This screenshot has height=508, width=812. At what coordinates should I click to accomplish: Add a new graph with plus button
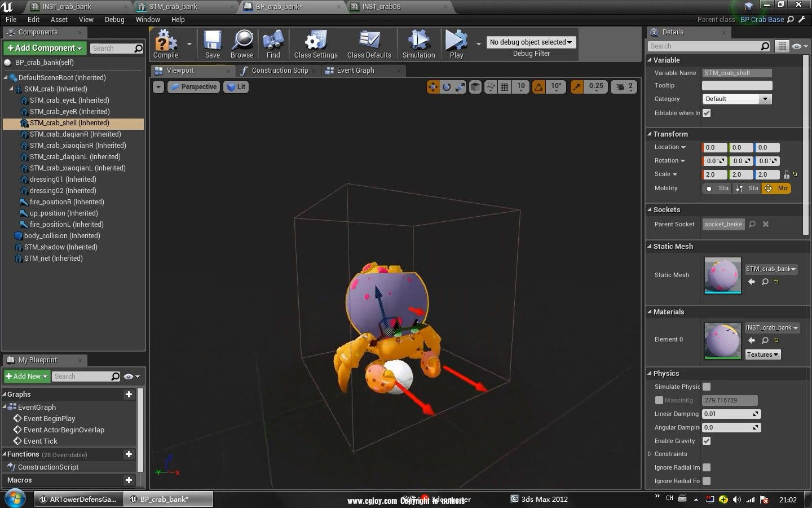pos(129,395)
